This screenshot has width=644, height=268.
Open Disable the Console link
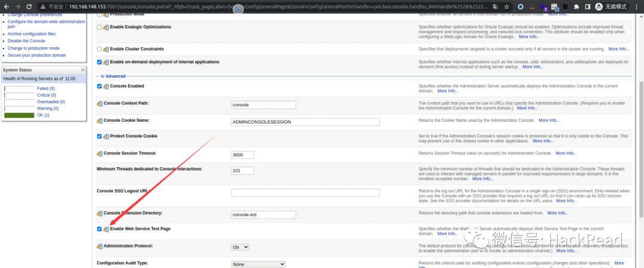click(26, 41)
